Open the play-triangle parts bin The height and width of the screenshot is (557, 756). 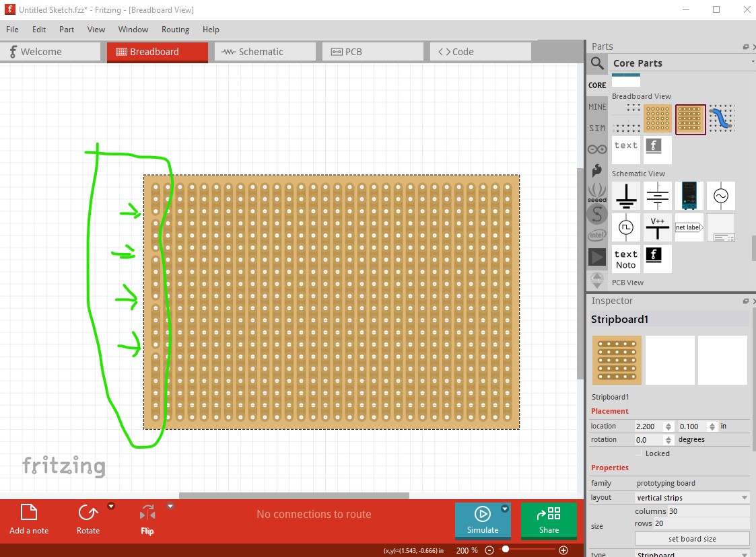click(597, 257)
